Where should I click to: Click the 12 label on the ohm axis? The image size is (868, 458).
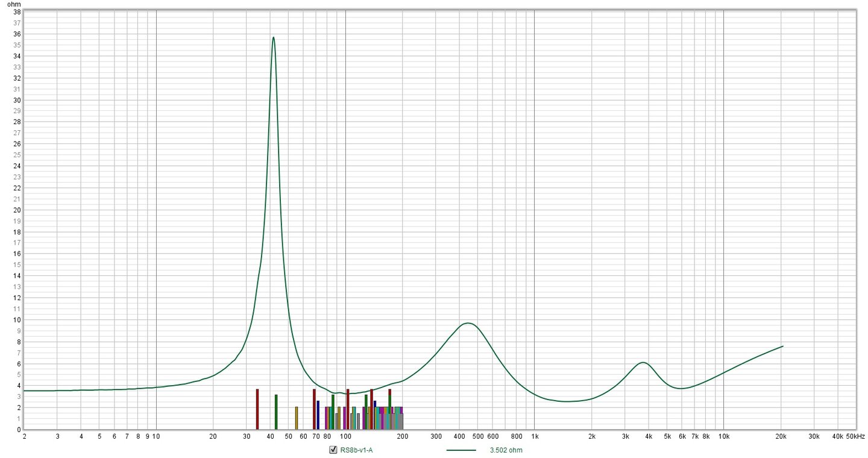click(x=16, y=298)
